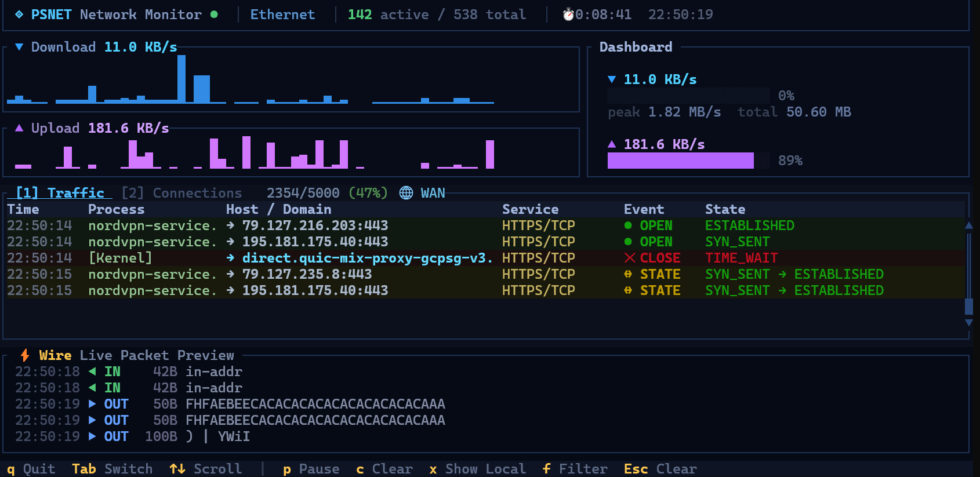Image resolution: width=980 pixels, height=477 pixels.
Task: Toggle Show Local in the footer
Action: click(x=477, y=469)
